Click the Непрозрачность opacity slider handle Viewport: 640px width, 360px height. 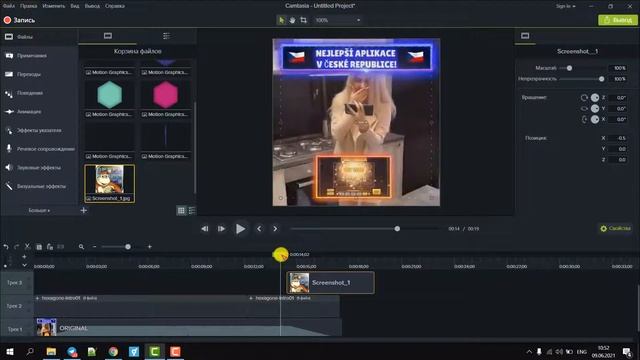[601, 79]
